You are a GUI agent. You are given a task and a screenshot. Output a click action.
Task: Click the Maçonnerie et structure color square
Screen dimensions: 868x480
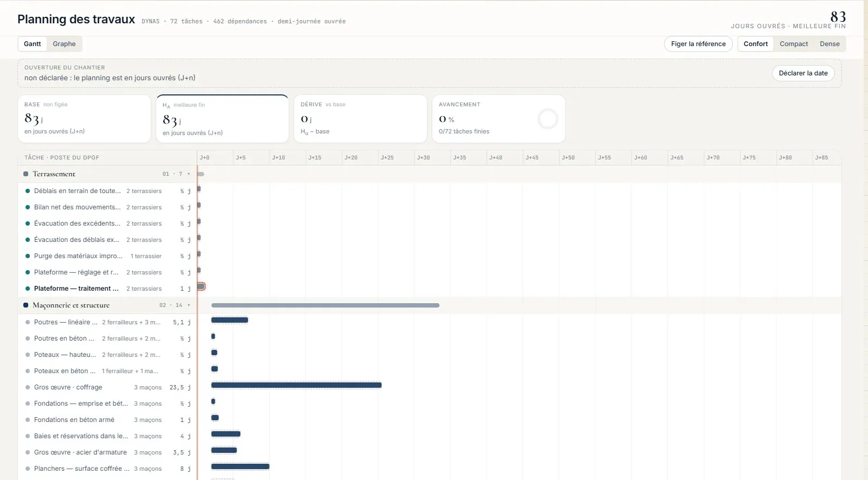[25, 305]
